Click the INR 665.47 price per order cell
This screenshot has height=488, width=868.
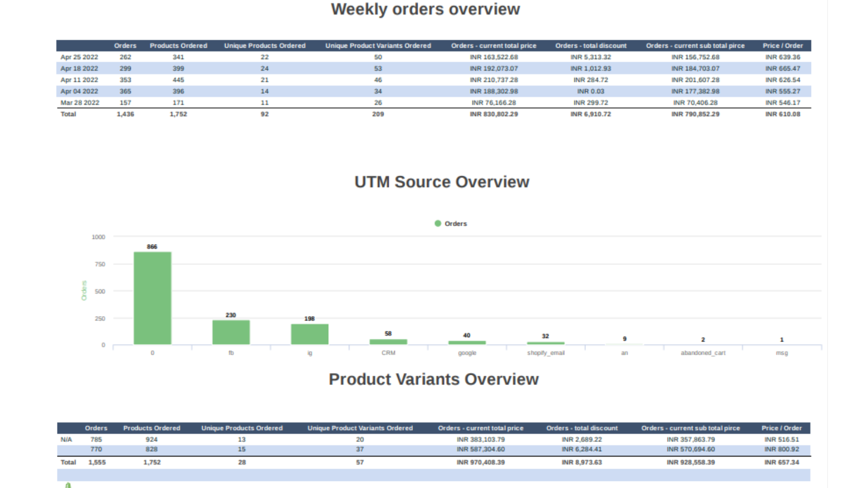(x=783, y=68)
